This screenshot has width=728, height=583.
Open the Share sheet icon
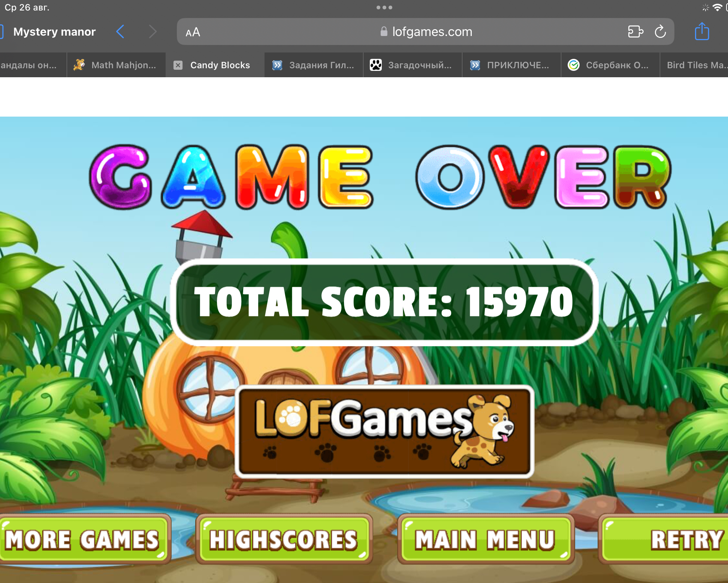(702, 31)
